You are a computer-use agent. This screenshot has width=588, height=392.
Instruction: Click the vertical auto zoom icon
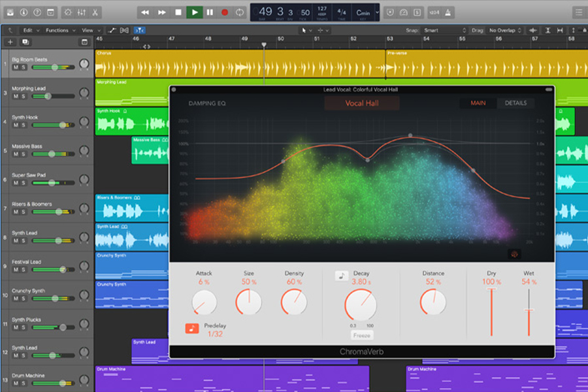coord(548,31)
